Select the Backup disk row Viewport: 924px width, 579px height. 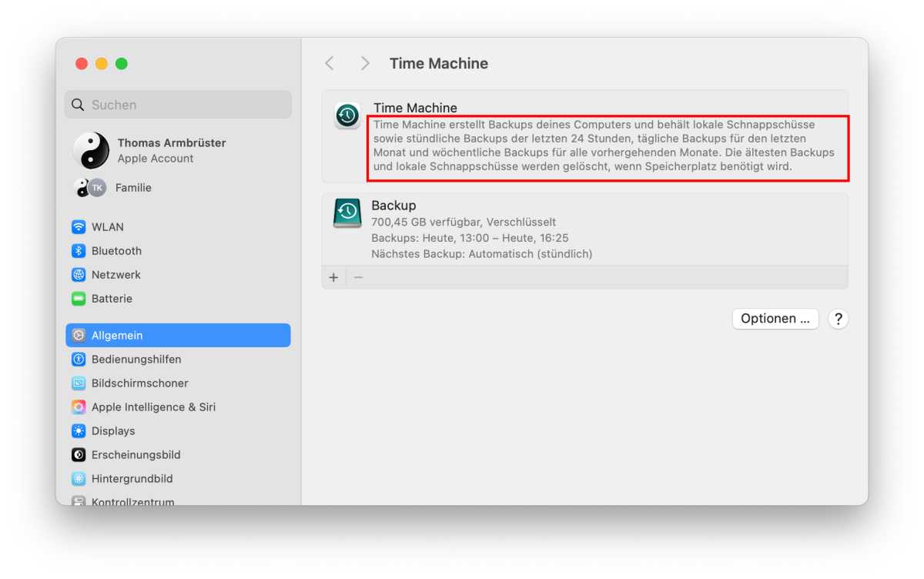pos(585,229)
